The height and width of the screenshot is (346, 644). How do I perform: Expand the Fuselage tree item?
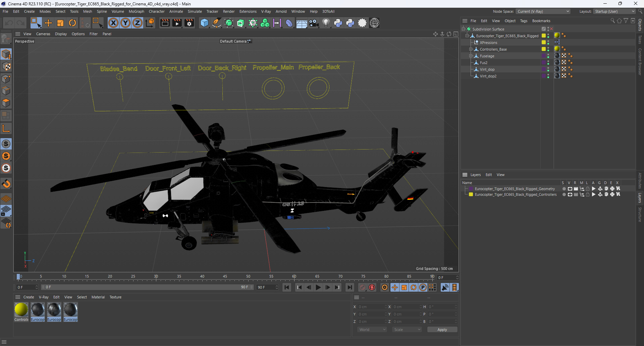tap(471, 56)
